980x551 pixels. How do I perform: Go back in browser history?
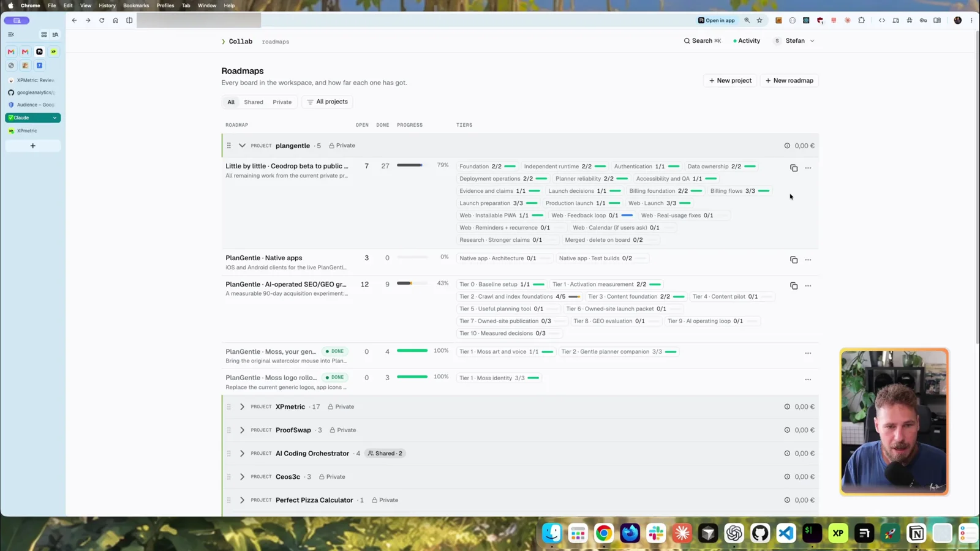[74, 20]
